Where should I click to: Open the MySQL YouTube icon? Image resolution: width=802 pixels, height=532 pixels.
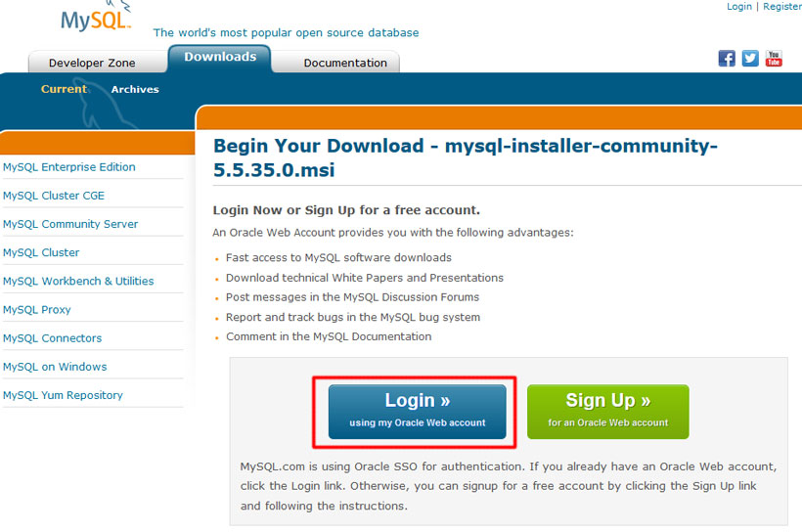click(x=774, y=59)
